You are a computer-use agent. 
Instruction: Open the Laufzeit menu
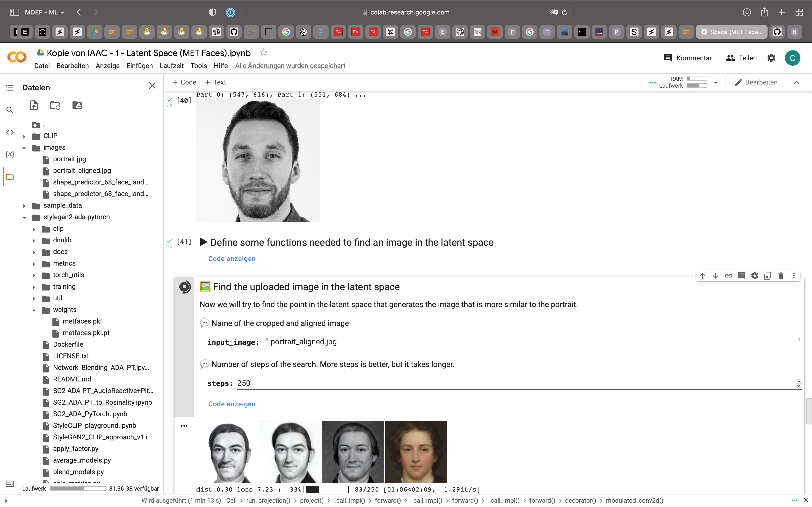[171, 66]
